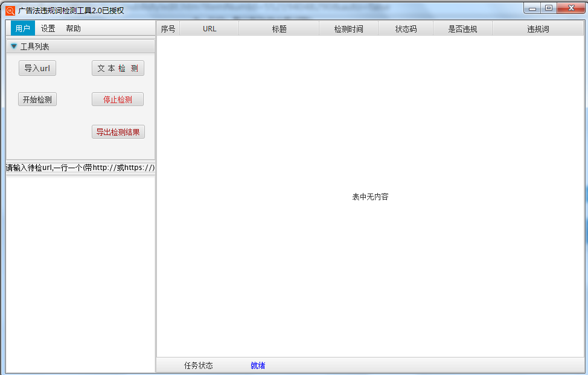Export results via 导出检测结果 button
The width and height of the screenshot is (588, 375).
(x=118, y=132)
